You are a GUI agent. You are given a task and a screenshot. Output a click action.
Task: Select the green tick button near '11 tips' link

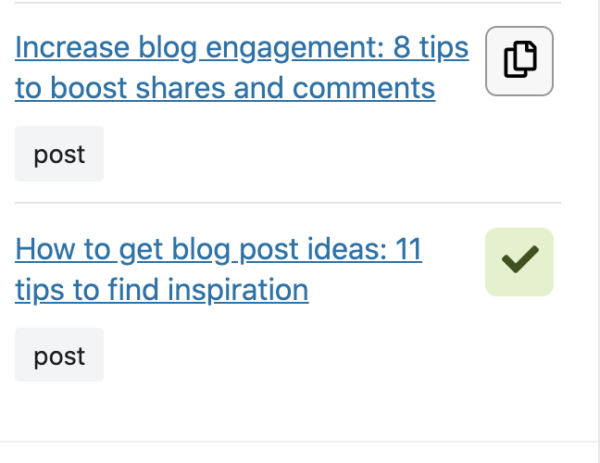pyautogui.click(x=519, y=262)
